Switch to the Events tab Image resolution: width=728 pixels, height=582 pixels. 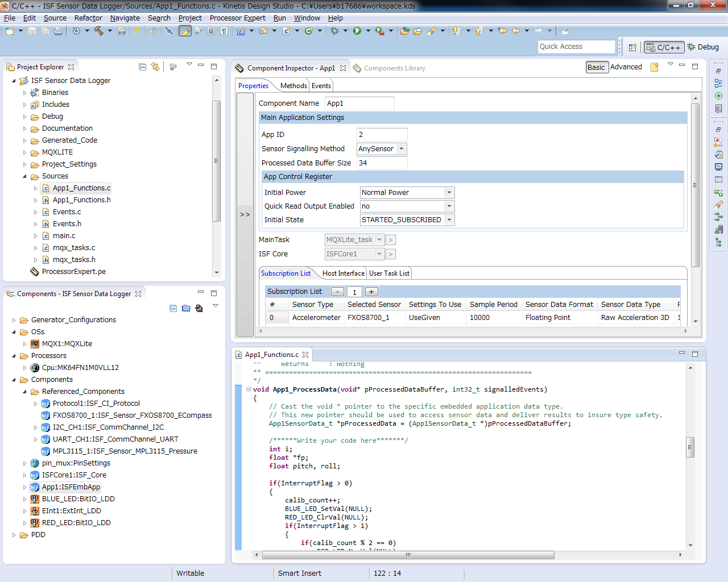pyautogui.click(x=321, y=86)
